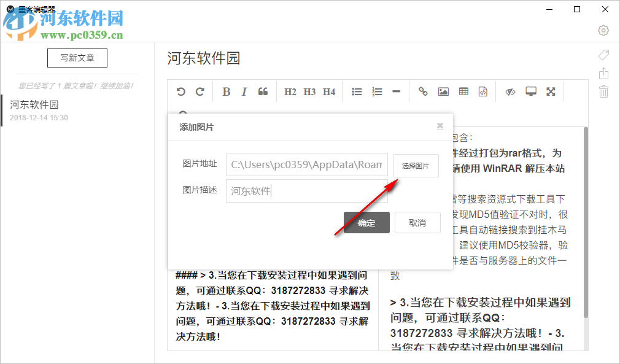Delete the article using the trash icon

pos(603,92)
